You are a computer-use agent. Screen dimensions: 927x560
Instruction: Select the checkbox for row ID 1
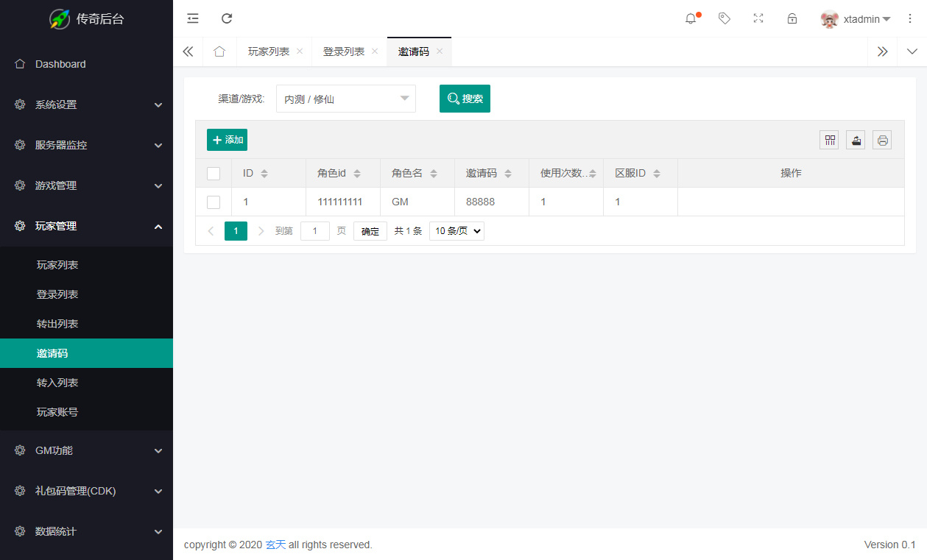214,202
